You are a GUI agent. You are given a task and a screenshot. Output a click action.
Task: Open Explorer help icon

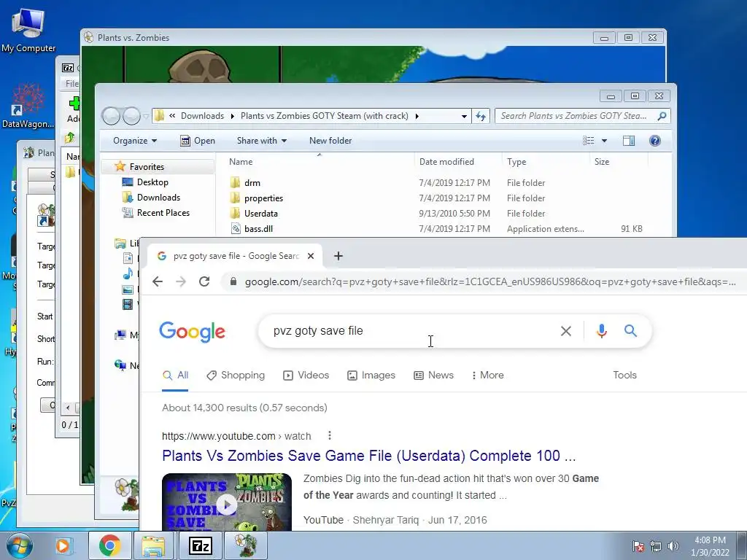point(655,141)
